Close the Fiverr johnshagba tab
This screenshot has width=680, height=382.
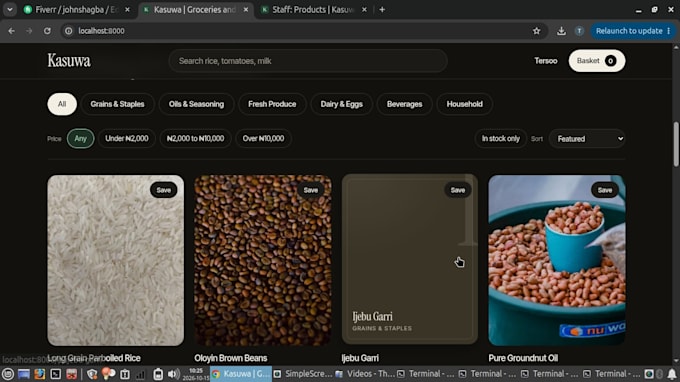[127, 10]
